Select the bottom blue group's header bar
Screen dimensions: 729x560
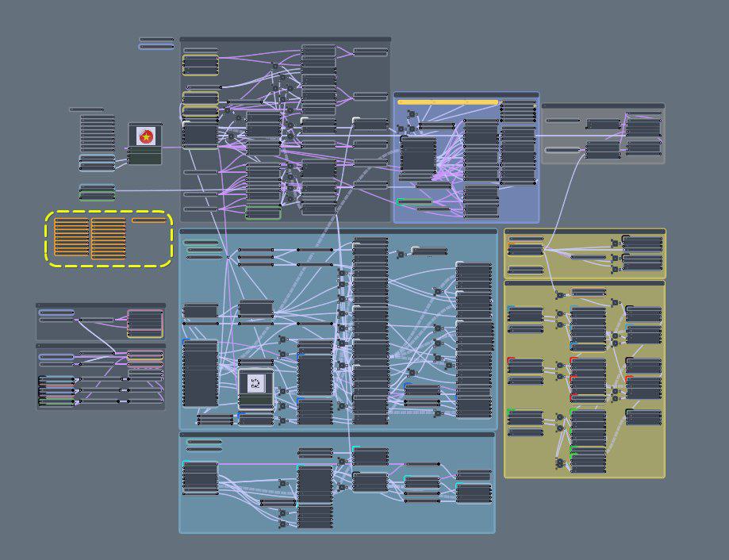tap(337, 435)
